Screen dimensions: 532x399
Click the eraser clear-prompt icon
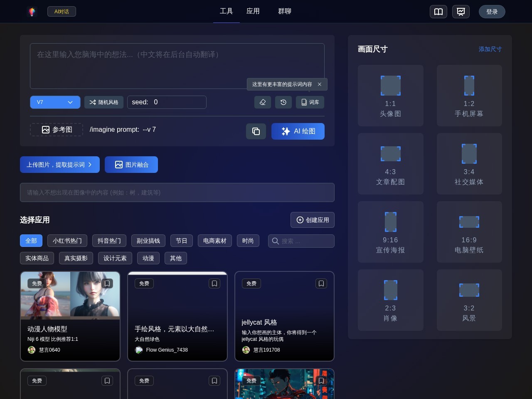pos(263,102)
